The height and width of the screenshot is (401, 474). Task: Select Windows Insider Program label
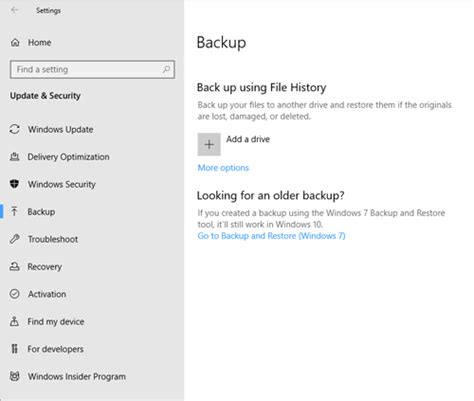[x=77, y=376]
